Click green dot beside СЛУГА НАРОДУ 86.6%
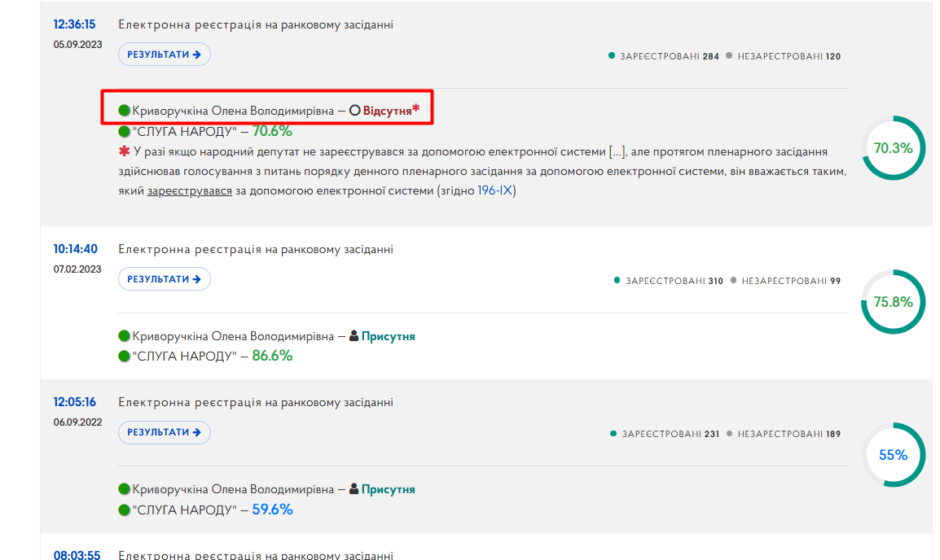Viewport: 940px width, 560px height. [x=124, y=357]
